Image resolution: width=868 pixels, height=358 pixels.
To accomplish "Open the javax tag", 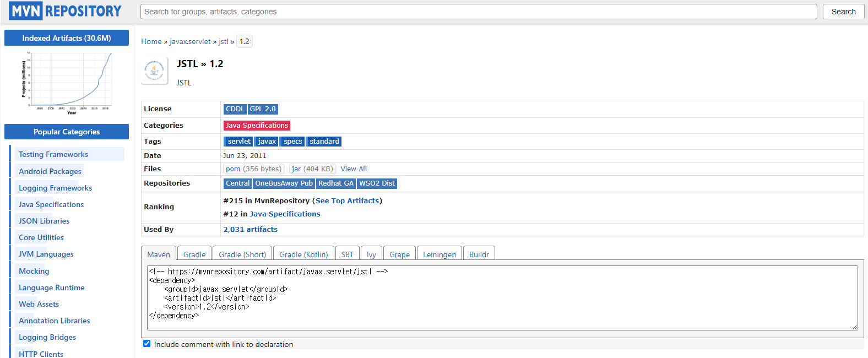I will (x=267, y=142).
